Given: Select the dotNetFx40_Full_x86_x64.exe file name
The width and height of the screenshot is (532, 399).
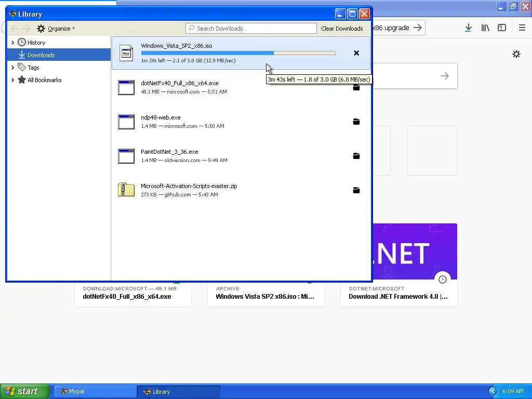Looking at the screenshot, I should tap(179, 83).
